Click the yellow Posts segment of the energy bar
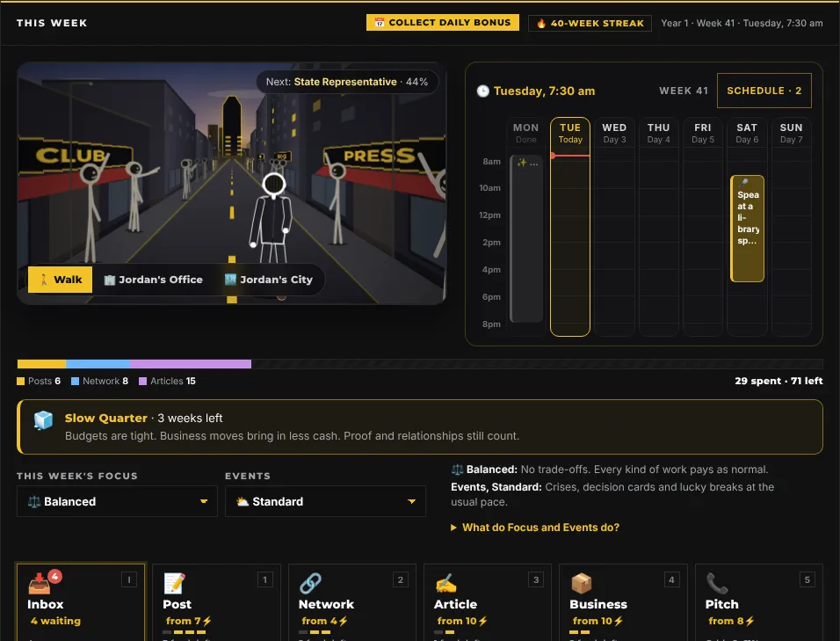Viewport: 840px width, 641px height. [x=42, y=364]
